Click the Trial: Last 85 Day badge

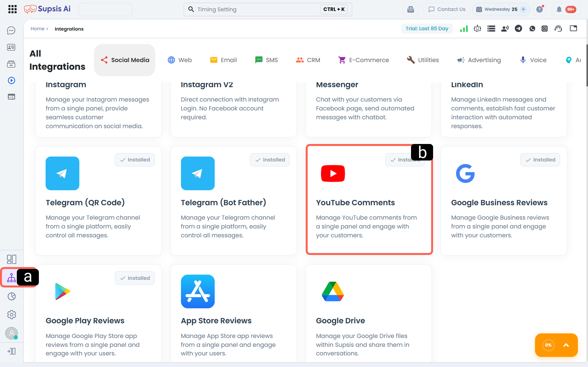[x=427, y=28]
